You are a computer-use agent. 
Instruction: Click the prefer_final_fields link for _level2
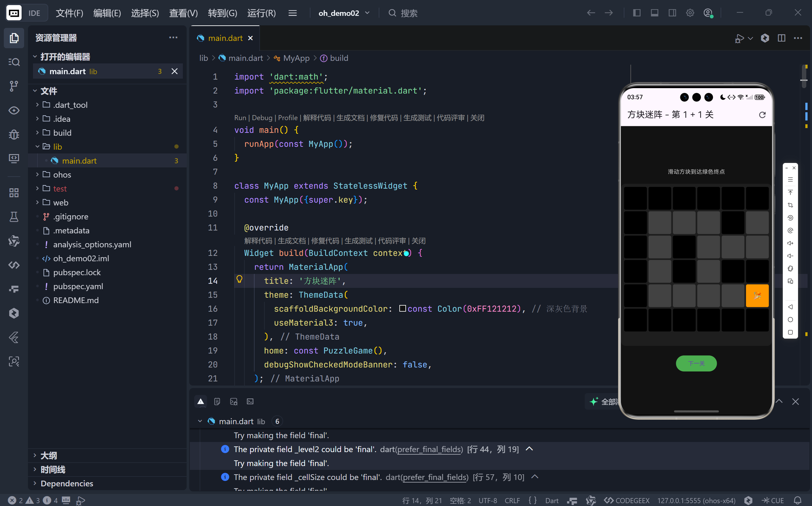pos(429,449)
